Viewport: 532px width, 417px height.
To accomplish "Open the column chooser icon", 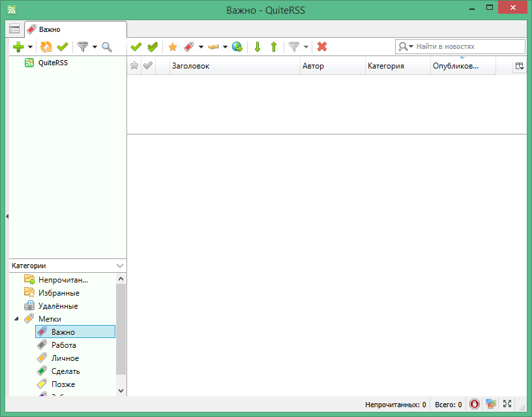I will click(520, 66).
